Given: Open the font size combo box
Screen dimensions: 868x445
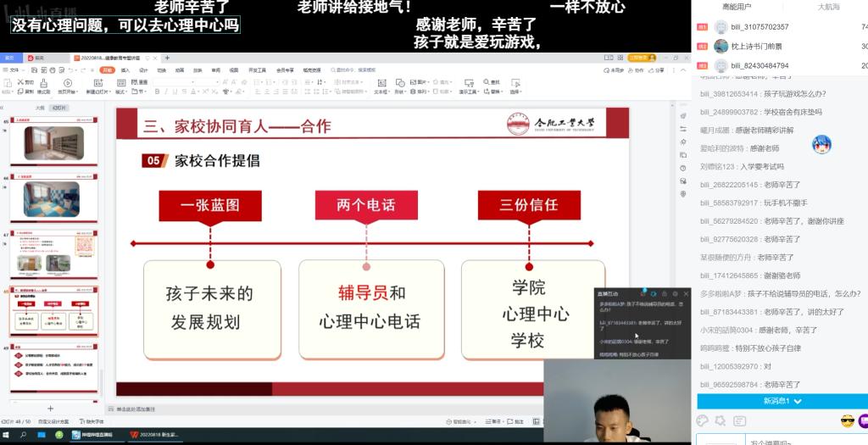Looking at the screenshot, I should pos(208,82).
